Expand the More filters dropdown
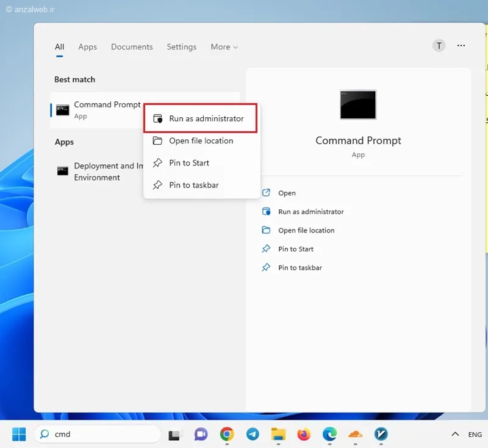Image resolution: width=488 pixels, height=448 pixels. point(224,47)
